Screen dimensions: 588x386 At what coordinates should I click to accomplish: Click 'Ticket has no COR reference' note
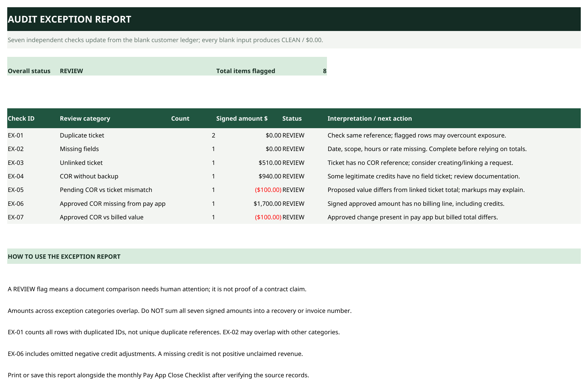click(420, 163)
